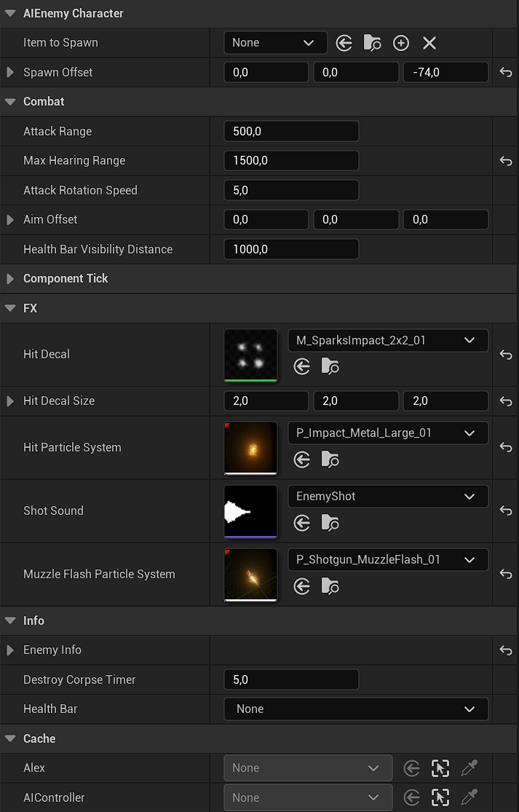Edit the third Hit Decal Size value
Viewport: 519px width, 812px height.
tap(445, 401)
